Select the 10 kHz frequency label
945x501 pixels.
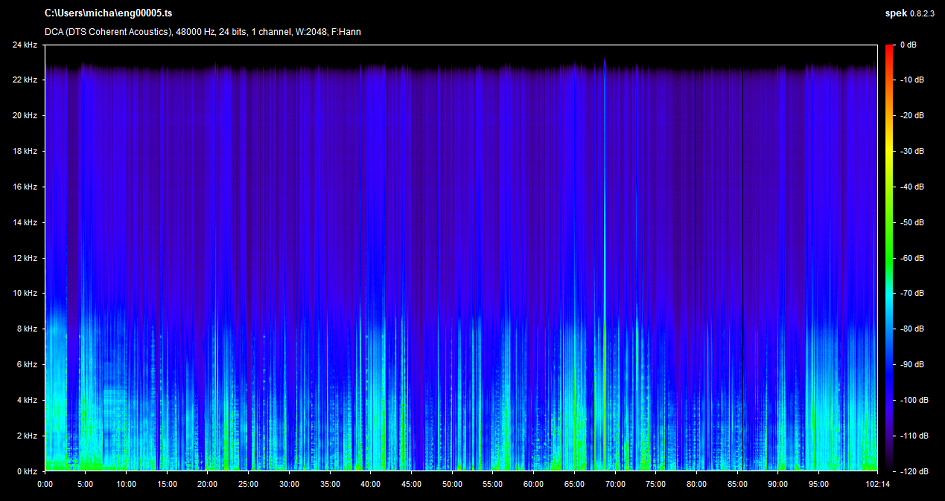[x=25, y=293]
